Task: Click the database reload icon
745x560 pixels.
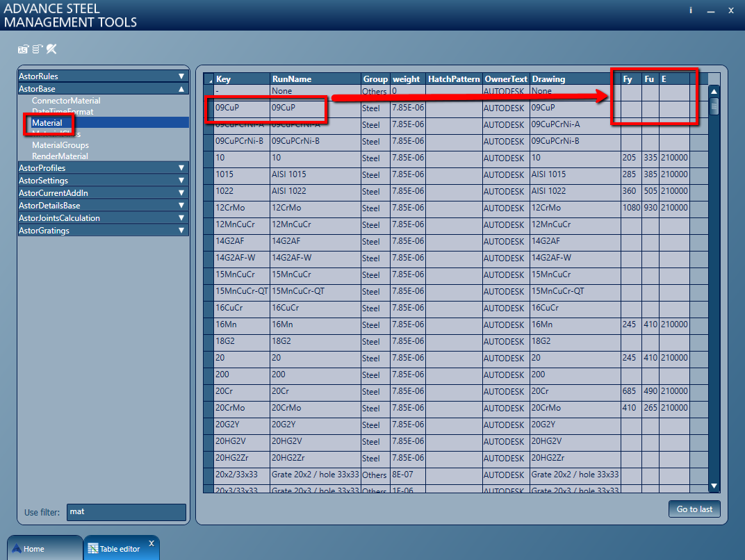Action: [x=38, y=49]
